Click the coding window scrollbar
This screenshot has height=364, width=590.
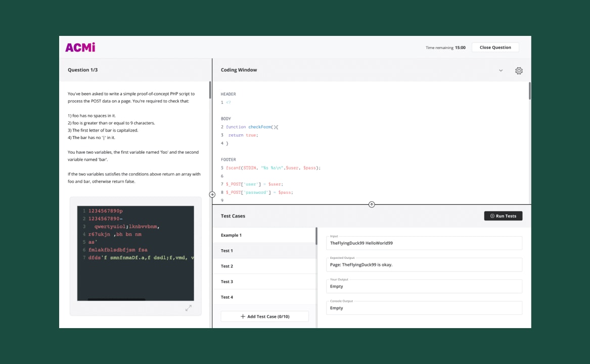530,90
